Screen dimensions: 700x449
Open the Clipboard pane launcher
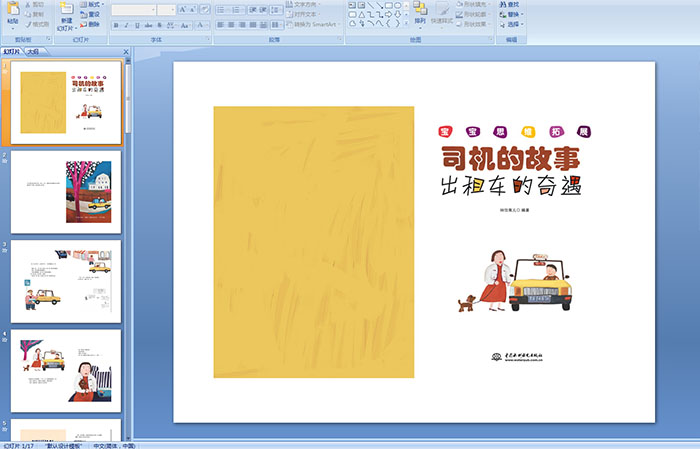(49, 40)
